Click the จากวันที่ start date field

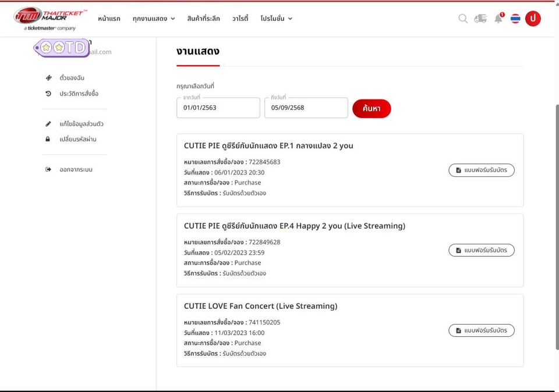tap(218, 108)
